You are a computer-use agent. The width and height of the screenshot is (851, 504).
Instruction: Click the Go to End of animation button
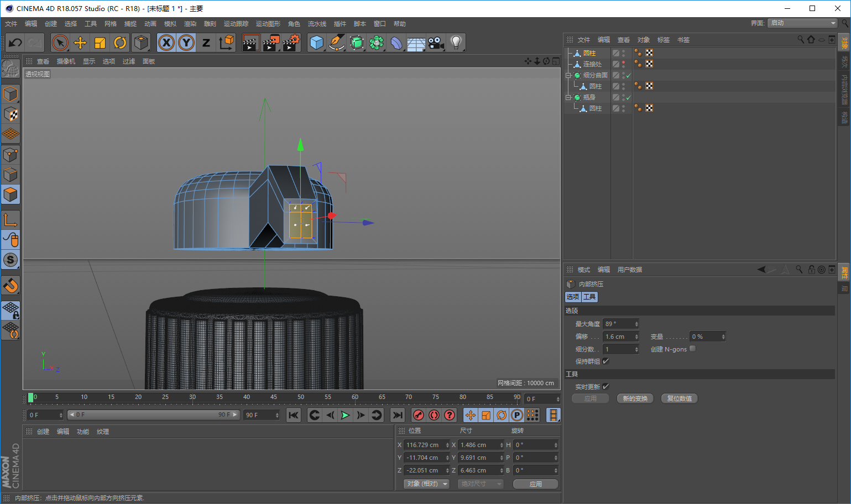point(398,415)
